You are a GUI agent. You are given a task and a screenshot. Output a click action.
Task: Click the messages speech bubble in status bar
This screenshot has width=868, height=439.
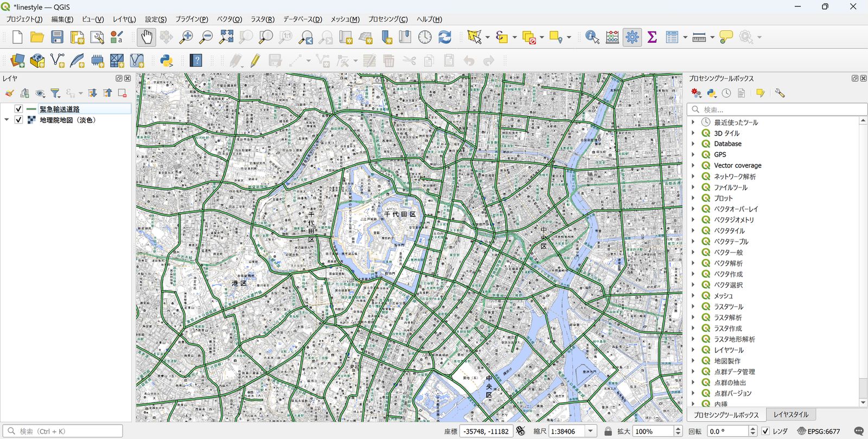click(859, 431)
